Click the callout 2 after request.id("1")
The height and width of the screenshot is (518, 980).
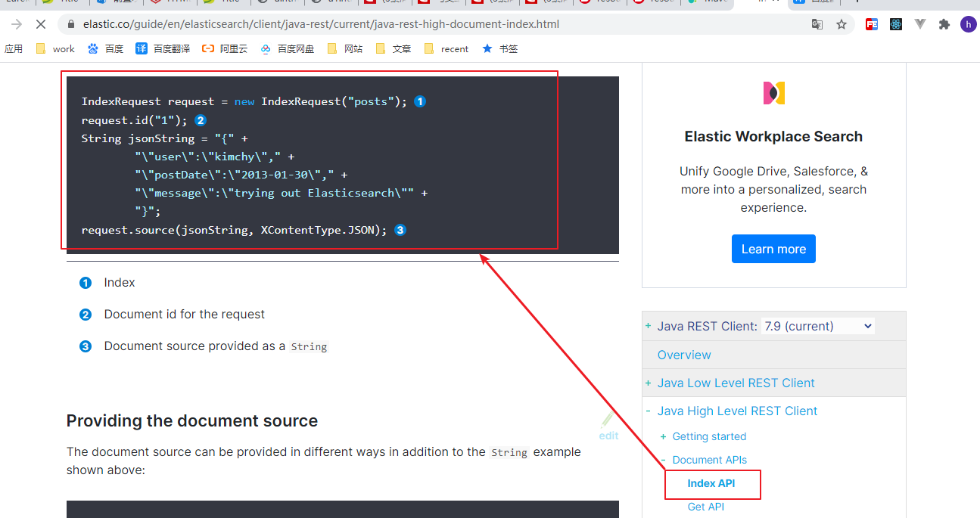click(x=201, y=120)
